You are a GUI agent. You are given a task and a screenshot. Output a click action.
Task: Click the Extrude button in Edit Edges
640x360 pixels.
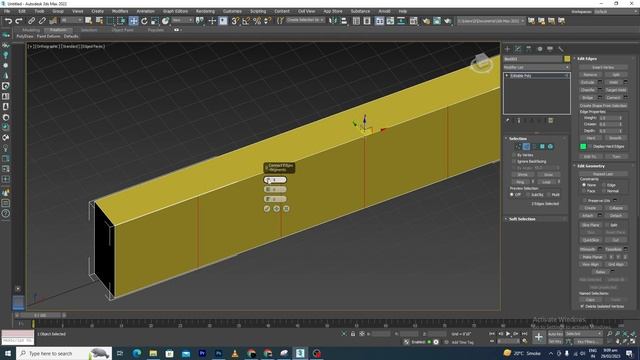[588, 82]
